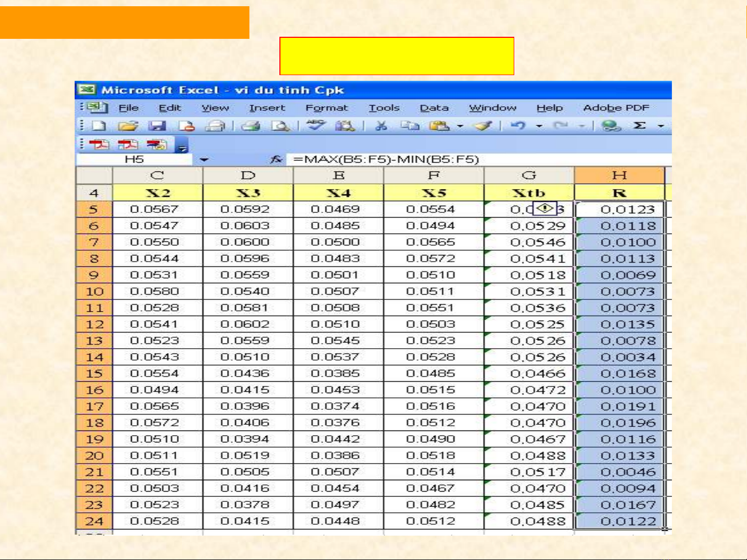
Task: Click the New workbook icon
Action: click(99, 126)
